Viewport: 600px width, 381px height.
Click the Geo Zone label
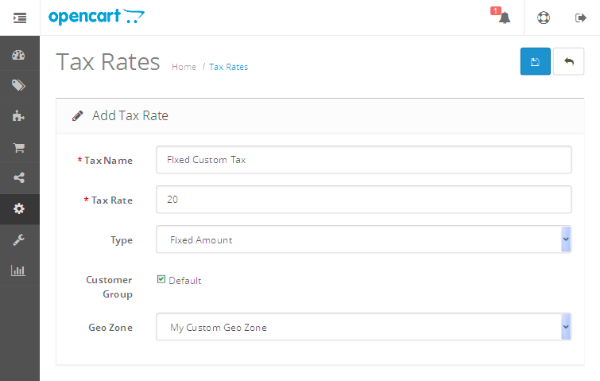pyautogui.click(x=111, y=327)
